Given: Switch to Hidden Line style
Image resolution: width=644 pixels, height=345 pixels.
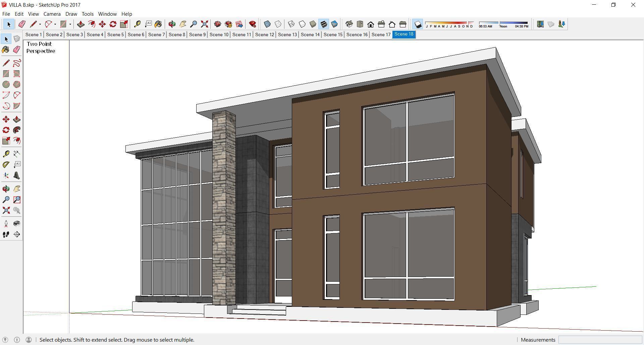Looking at the screenshot, I should click(x=302, y=24).
